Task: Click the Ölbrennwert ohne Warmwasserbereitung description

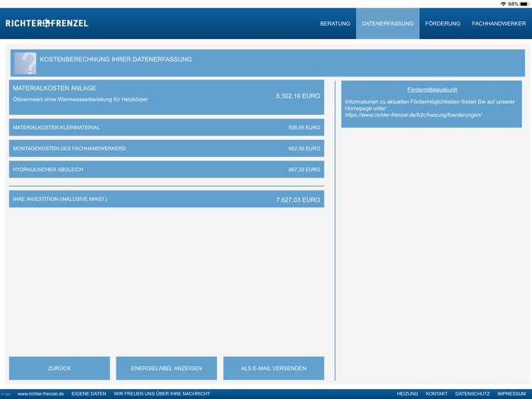Action: click(80, 99)
